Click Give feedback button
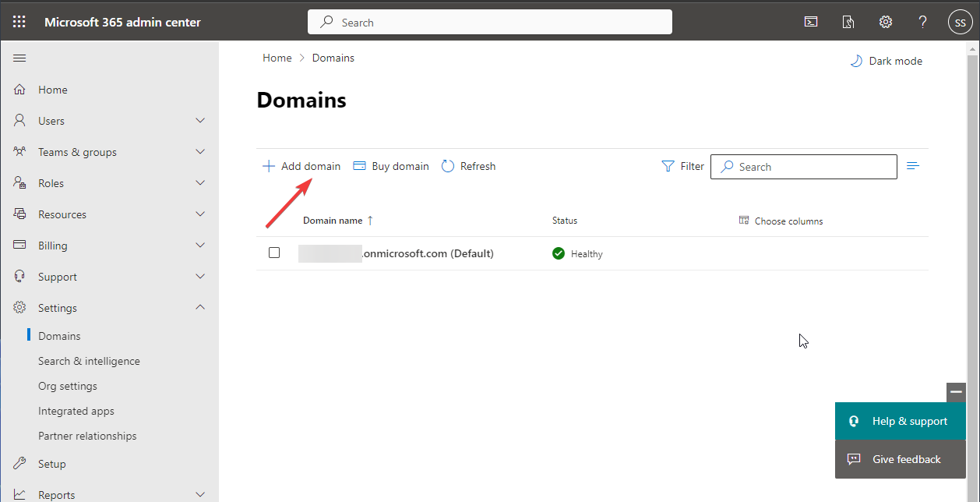 pyautogui.click(x=901, y=459)
